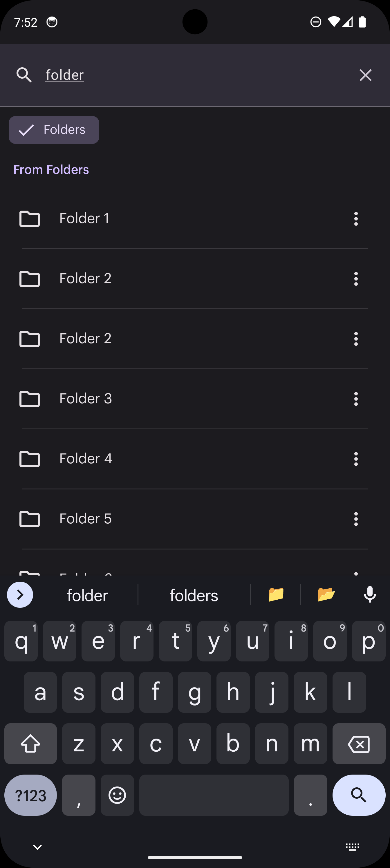Tap the Folder 5 folder icon
This screenshot has height=868, width=390.
point(30,519)
